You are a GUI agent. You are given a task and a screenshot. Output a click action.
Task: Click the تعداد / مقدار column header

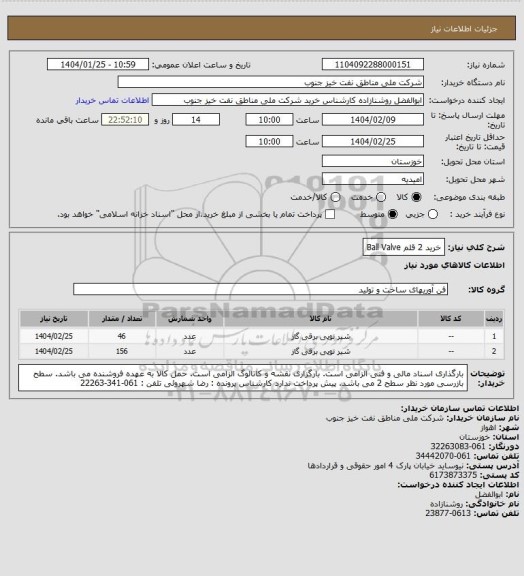point(122,318)
